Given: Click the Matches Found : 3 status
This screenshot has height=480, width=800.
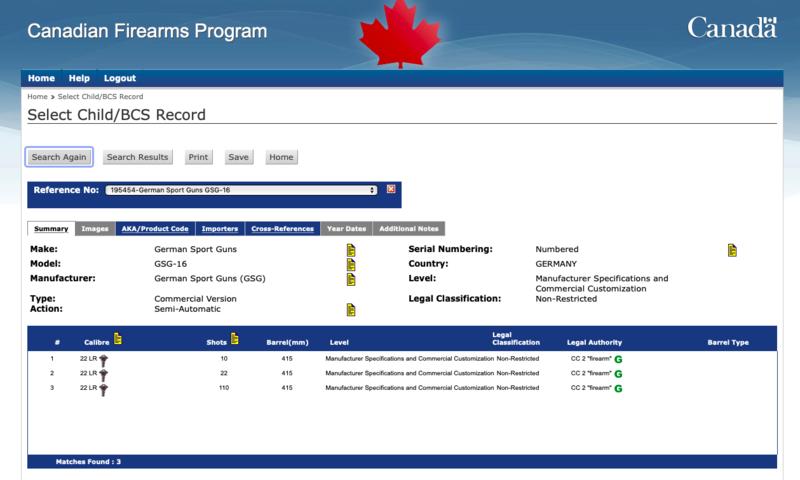Looking at the screenshot, I should click(88, 462).
